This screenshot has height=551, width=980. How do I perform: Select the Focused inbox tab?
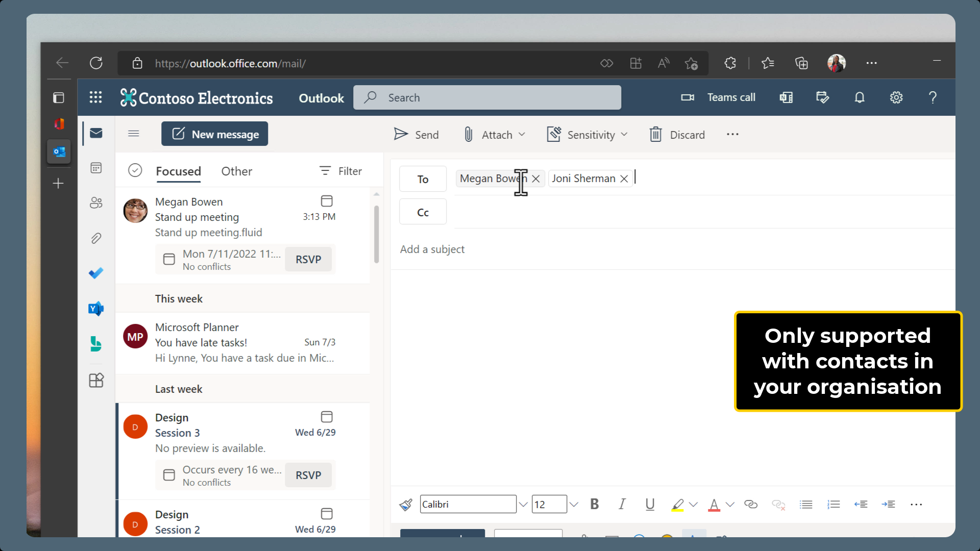pos(178,171)
